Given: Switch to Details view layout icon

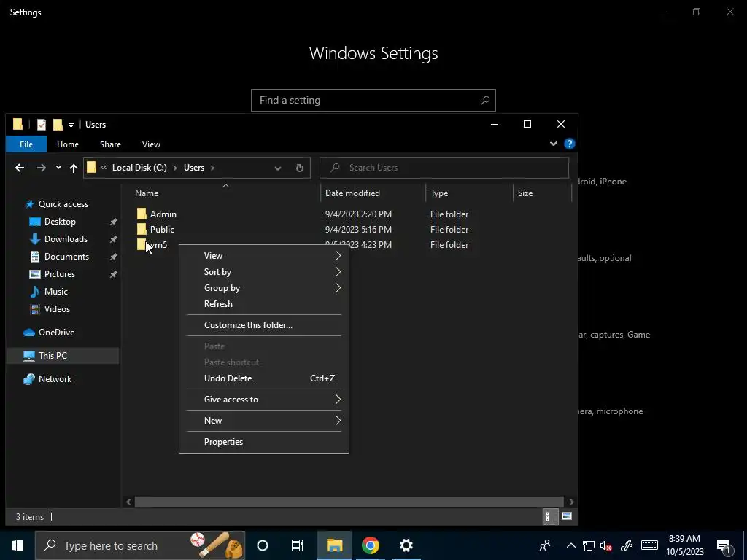Looking at the screenshot, I should click(549, 517).
